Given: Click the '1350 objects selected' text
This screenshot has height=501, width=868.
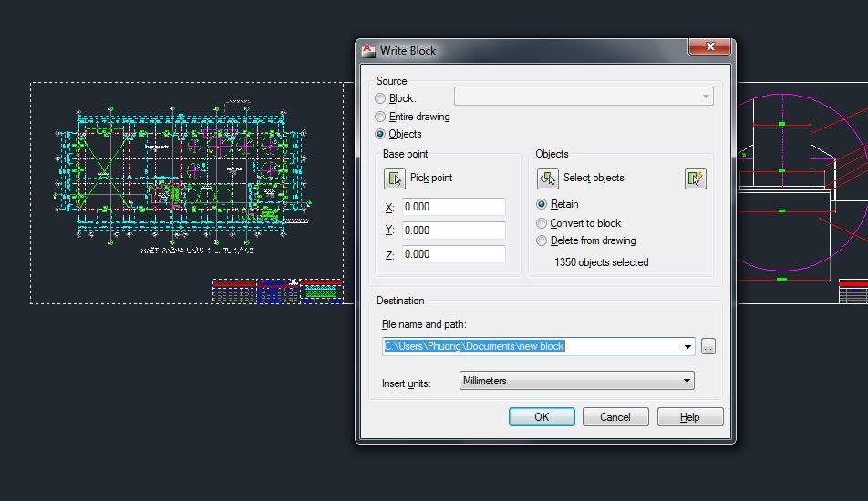Looking at the screenshot, I should pos(601,262).
